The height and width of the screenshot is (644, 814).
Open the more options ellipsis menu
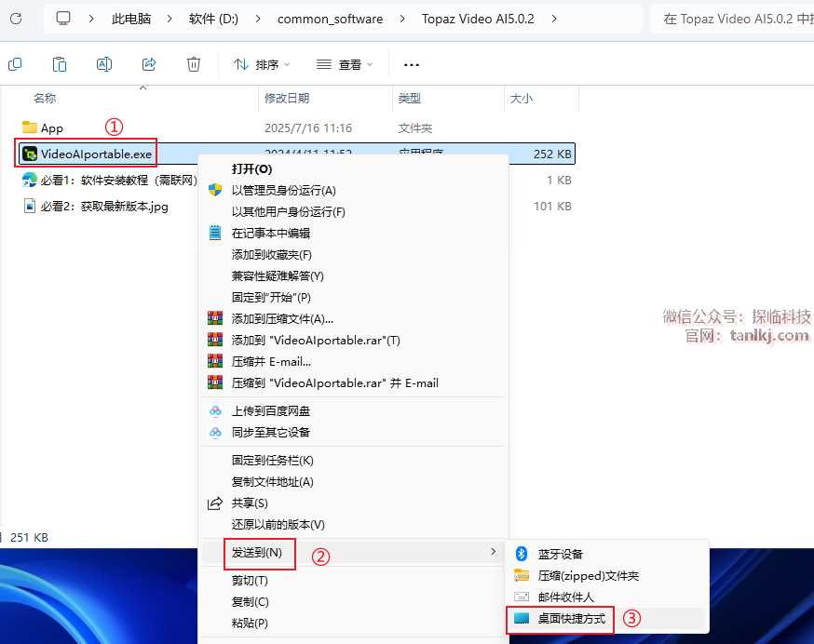[x=411, y=65]
